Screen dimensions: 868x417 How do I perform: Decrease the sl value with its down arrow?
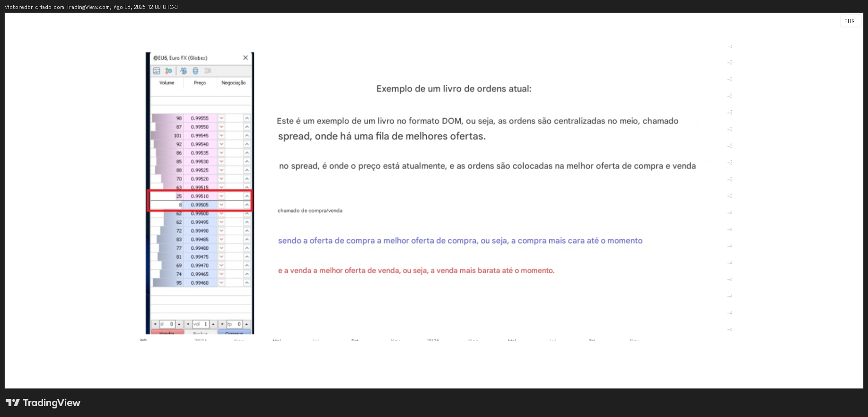tap(155, 324)
